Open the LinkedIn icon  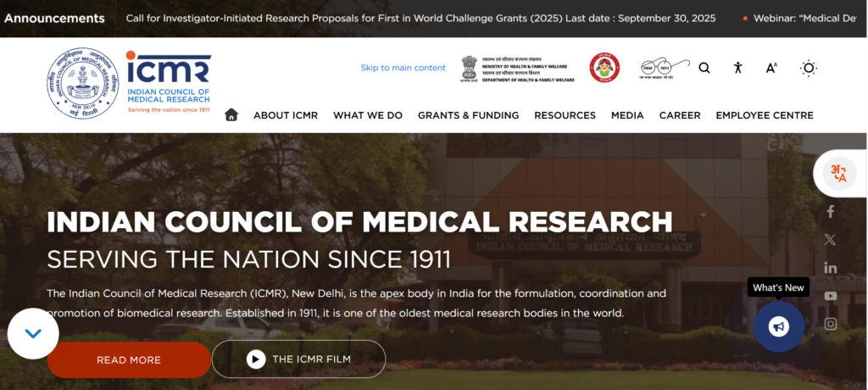(831, 268)
